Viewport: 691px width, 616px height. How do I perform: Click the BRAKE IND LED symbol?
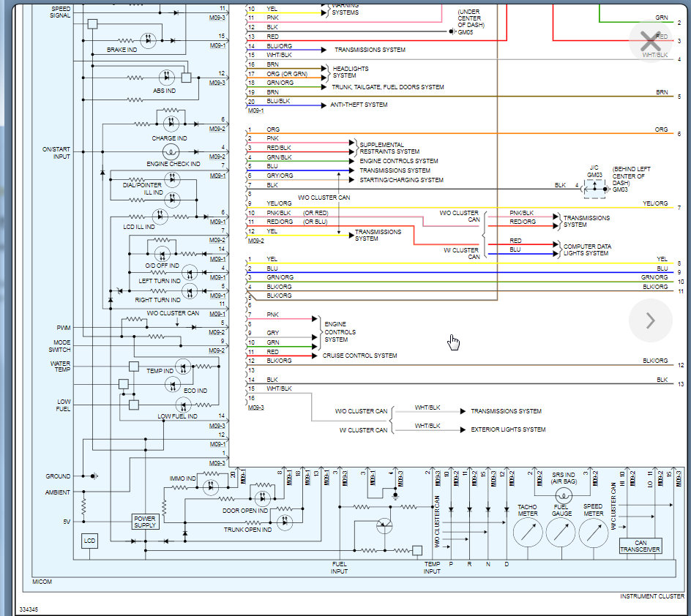pos(148,40)
